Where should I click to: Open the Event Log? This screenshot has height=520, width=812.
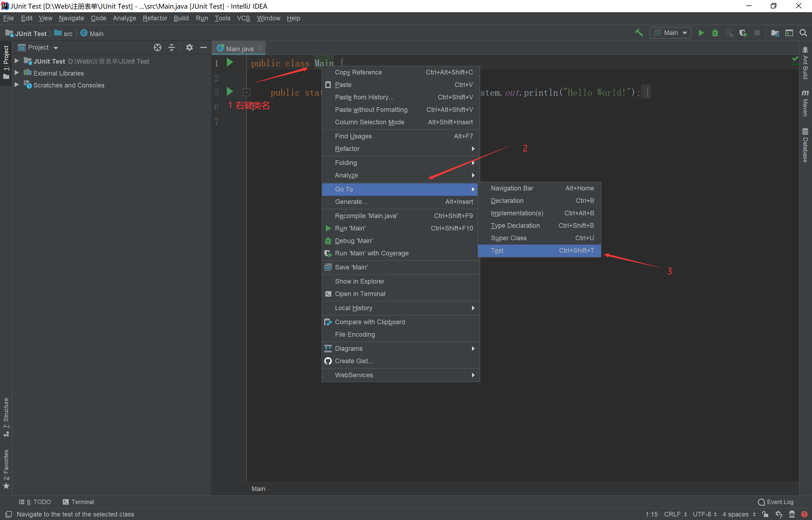point(775,502)
